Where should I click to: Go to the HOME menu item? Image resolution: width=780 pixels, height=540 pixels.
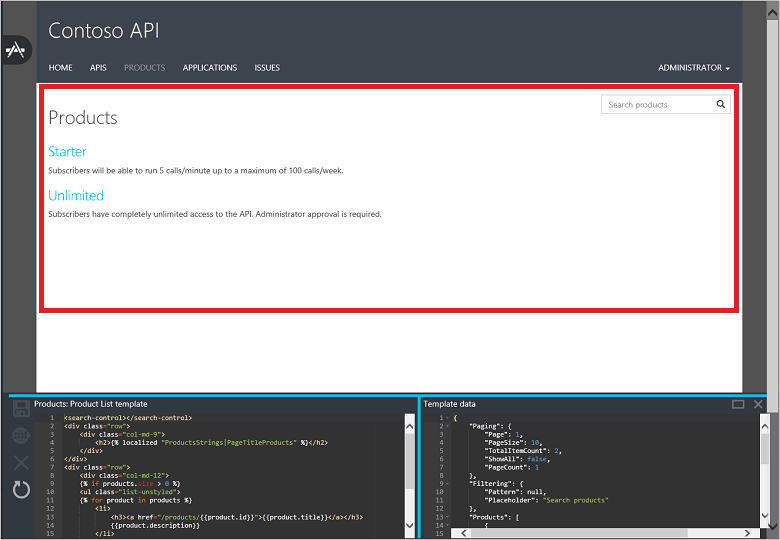(60, 68)
